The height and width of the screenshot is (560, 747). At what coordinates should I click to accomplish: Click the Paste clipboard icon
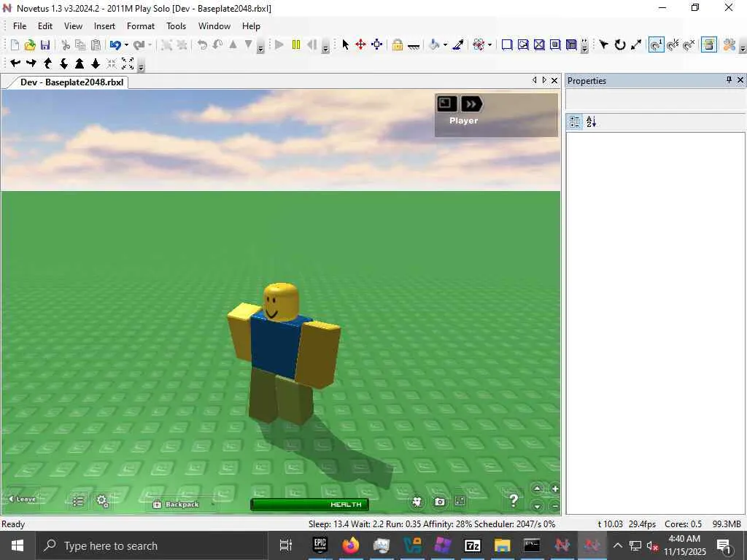click(96, 44)
